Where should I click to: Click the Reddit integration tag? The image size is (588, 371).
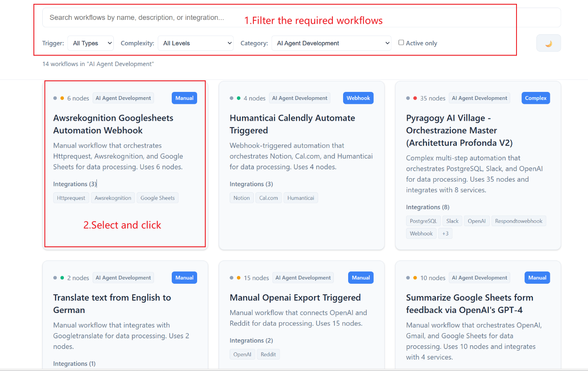coord(268,354)
